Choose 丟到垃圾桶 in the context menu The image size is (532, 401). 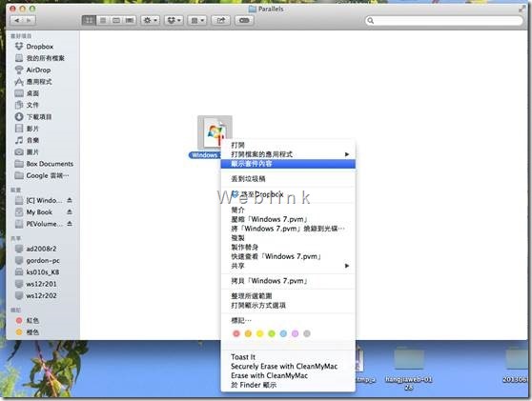click(288, 179)
